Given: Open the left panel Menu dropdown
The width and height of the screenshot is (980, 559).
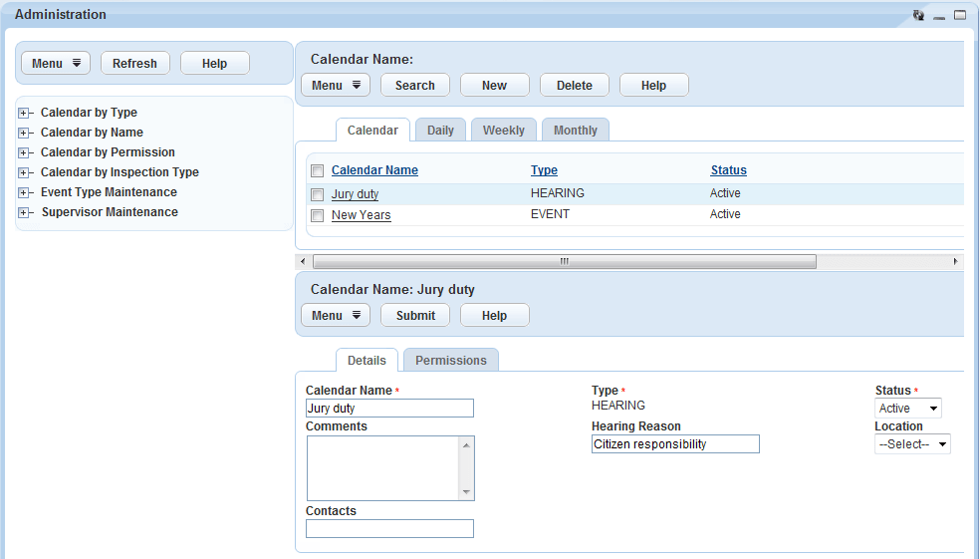Looking at the screenshot, I should 56,64.
